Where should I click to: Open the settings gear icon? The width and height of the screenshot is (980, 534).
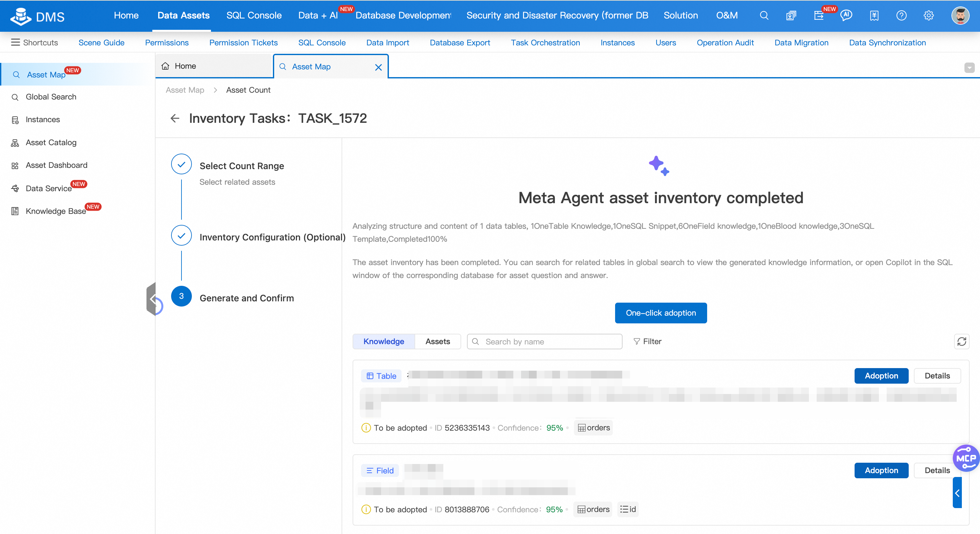click(929, 15)
